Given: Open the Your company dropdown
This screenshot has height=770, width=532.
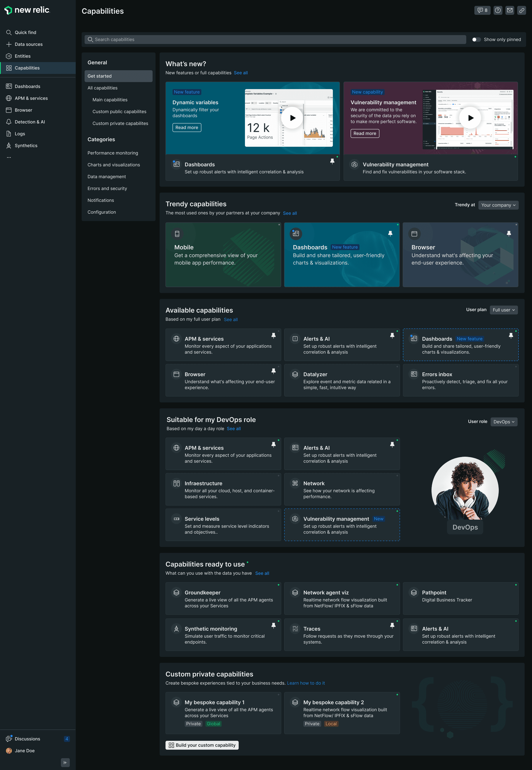Looking at the screenshot, I should click(498, 205).
